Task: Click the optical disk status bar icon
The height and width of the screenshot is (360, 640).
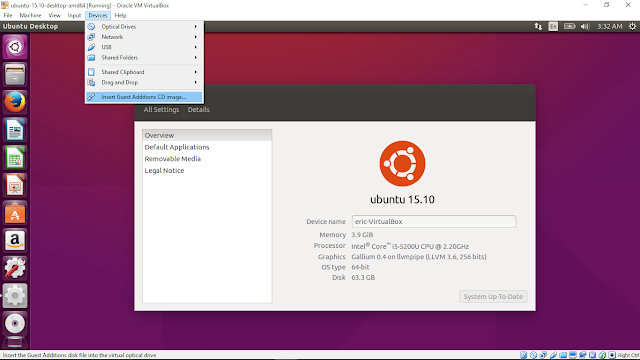Action: click(533, 355)
